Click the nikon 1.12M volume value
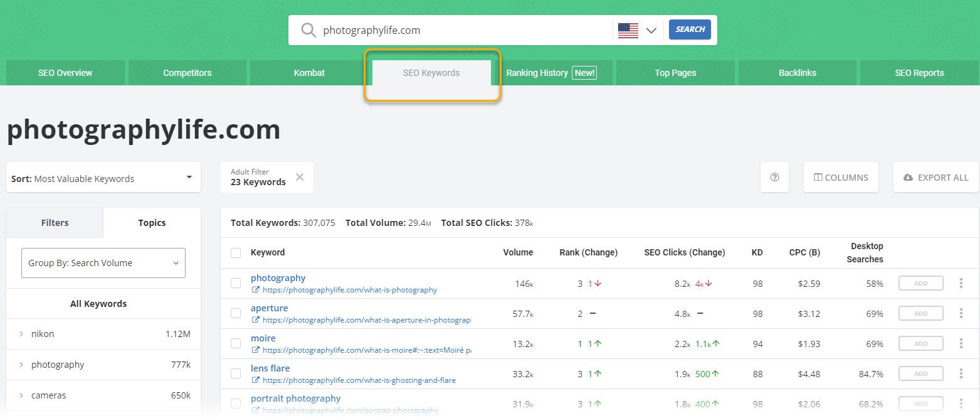Viewport: 980px width, 418px height. pyautogui.click(x=178, y=334)
